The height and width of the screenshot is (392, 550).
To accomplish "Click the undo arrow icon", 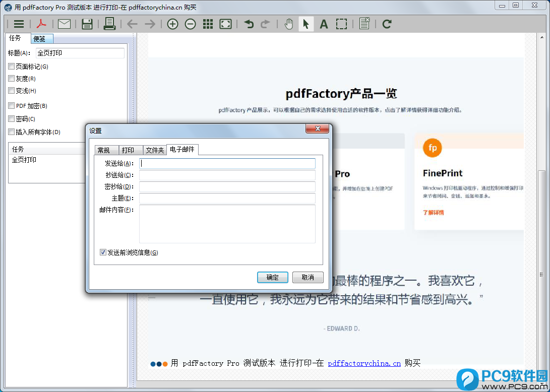I will [x=249, y=24].
